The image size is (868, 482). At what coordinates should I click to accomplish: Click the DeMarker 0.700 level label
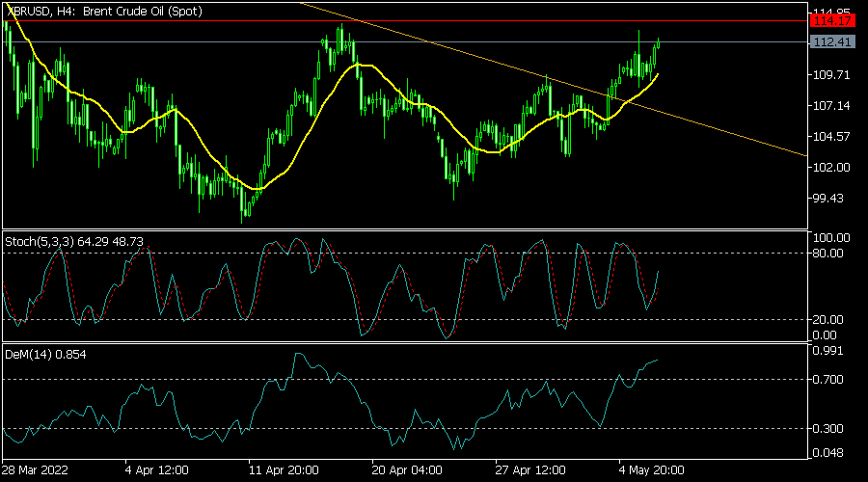click(x=827, y=380)
